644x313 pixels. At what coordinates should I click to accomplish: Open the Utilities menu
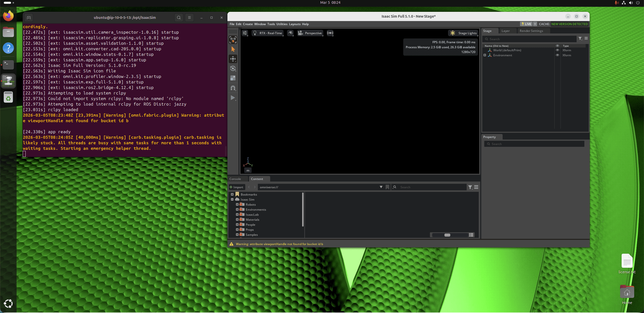click(x=281, y=24)
